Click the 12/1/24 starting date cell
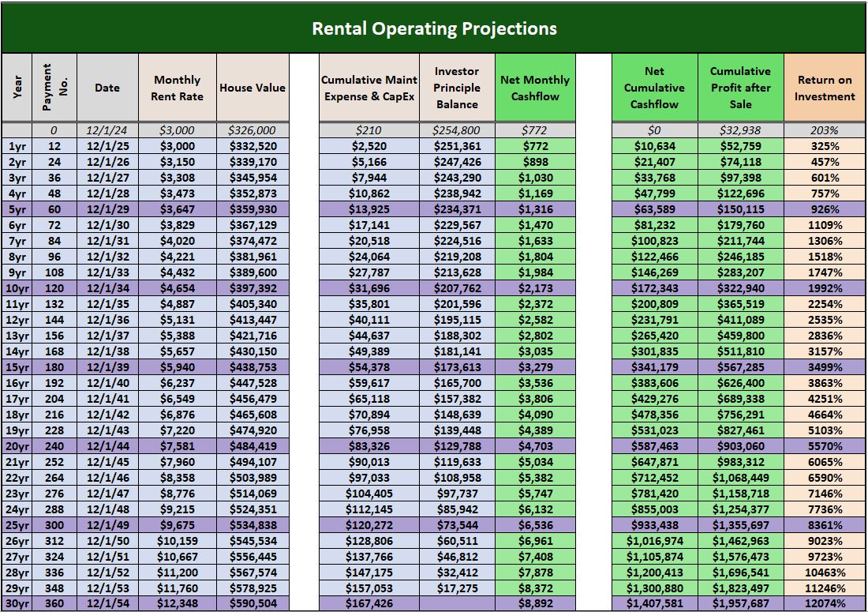Screen dimensions: 868x612 [107, 128]
